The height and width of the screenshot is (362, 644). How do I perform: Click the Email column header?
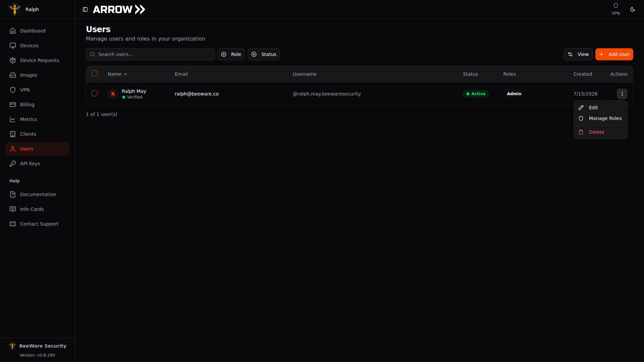tap(181, 74)
